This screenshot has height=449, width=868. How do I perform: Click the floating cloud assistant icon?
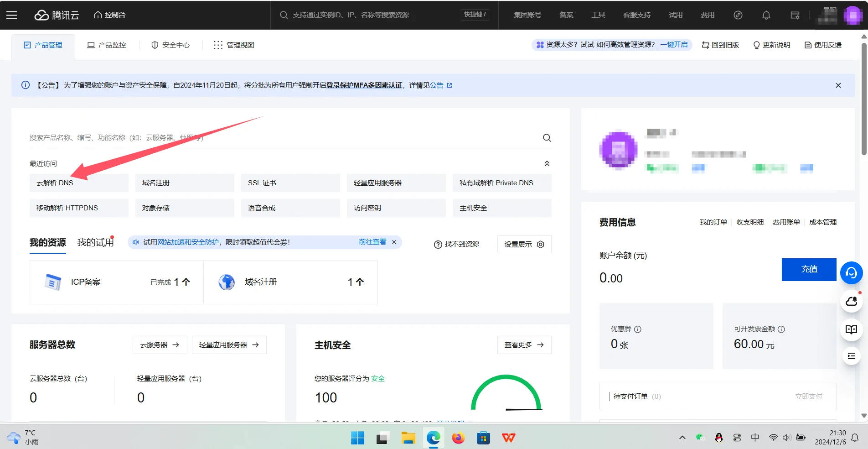click(x=851, y=301)
